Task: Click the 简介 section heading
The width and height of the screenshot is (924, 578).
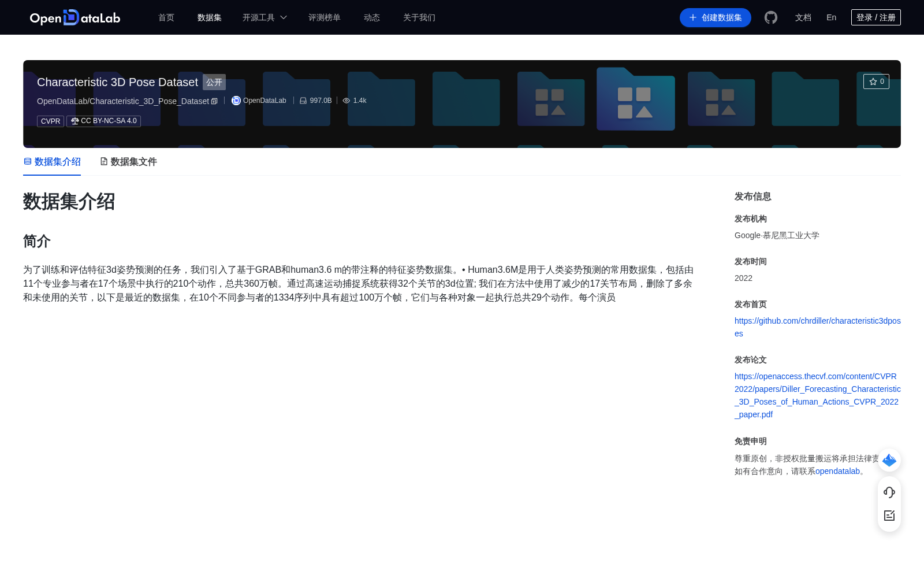Action: click(37, 241)
